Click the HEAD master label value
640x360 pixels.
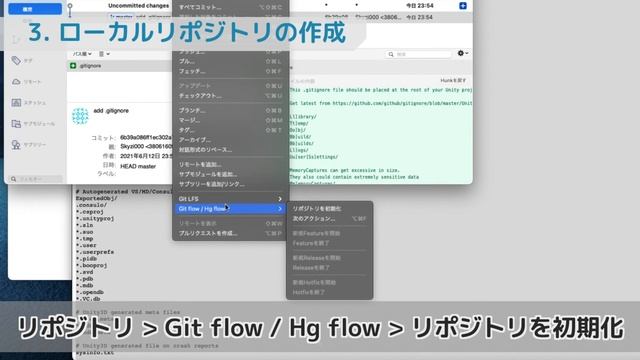(138, 166)
